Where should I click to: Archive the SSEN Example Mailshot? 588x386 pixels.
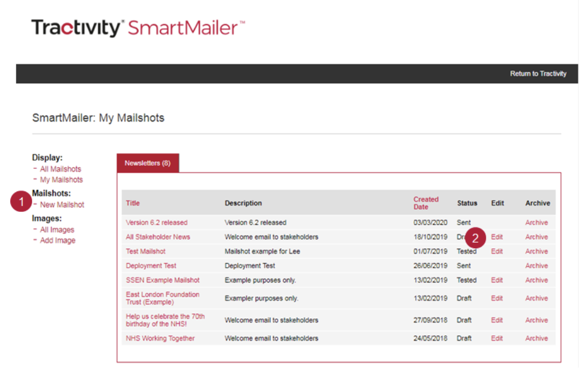[537, 280]
